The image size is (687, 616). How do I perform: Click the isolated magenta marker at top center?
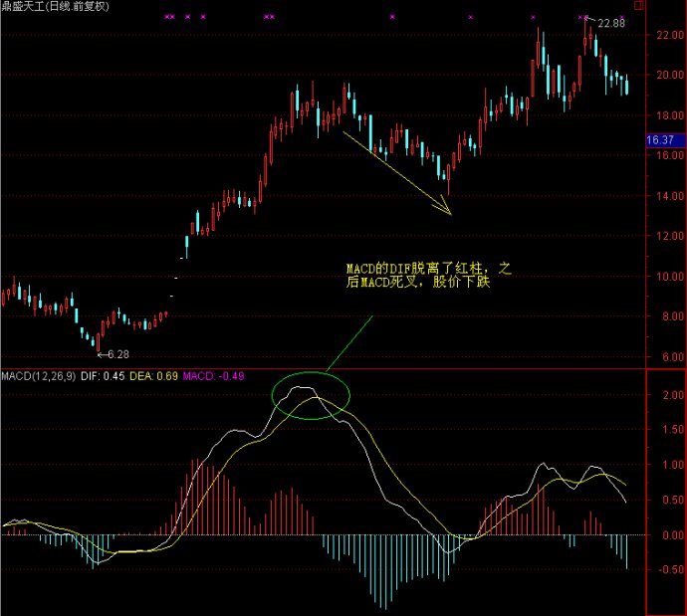392,17
